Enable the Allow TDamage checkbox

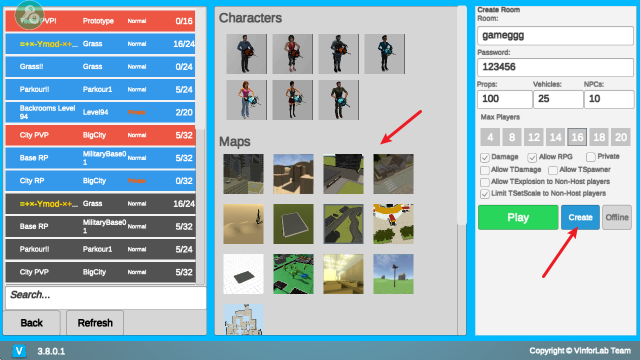tap(485, 170)
